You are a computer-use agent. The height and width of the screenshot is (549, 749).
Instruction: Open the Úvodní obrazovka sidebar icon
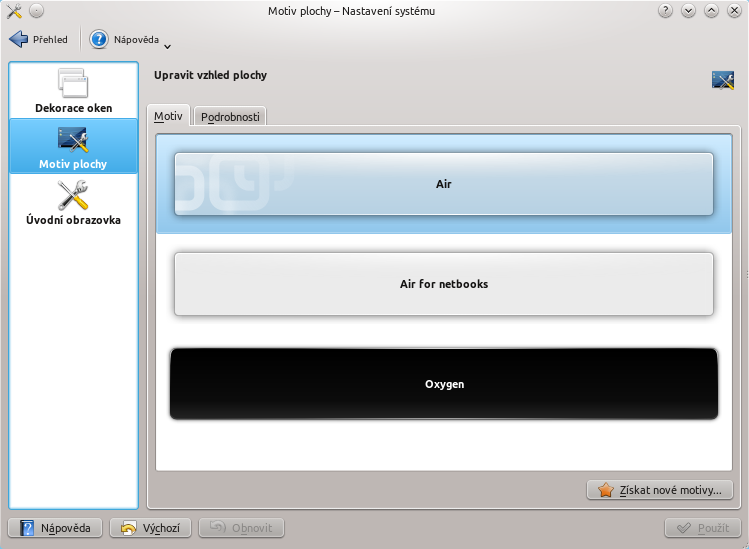coord(73,195)
